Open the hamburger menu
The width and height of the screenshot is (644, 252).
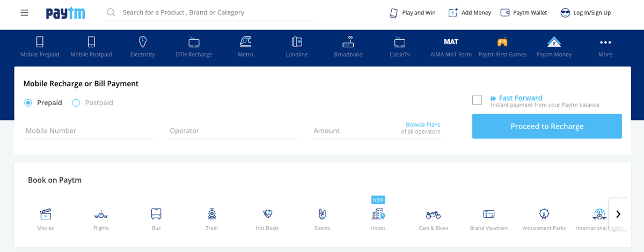(x=24, y=13)
